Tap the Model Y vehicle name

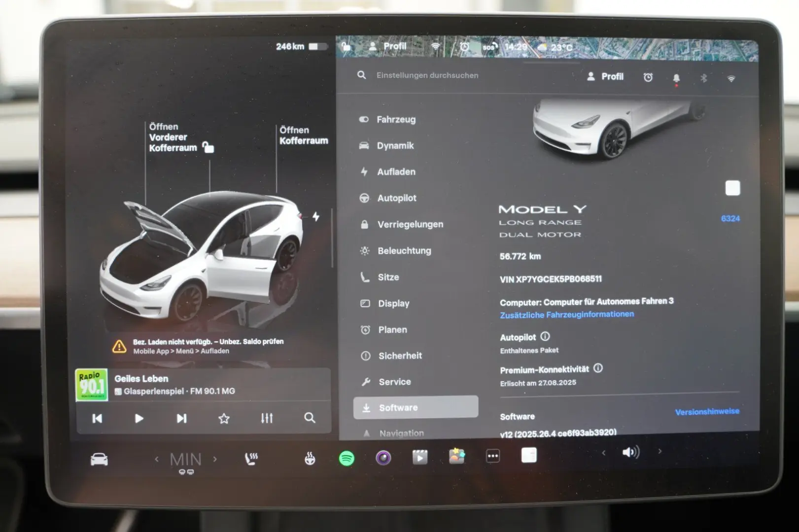[543, 209]
